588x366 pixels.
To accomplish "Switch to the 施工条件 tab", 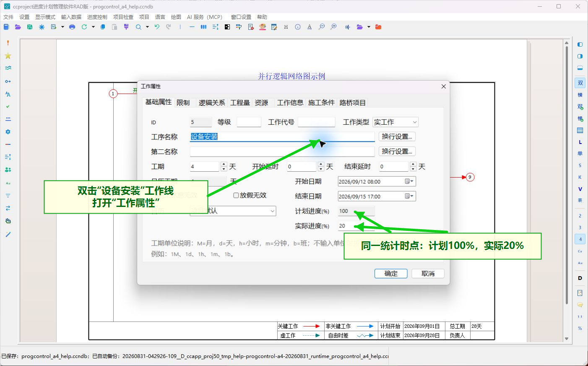I will click(x=321, y=102).
